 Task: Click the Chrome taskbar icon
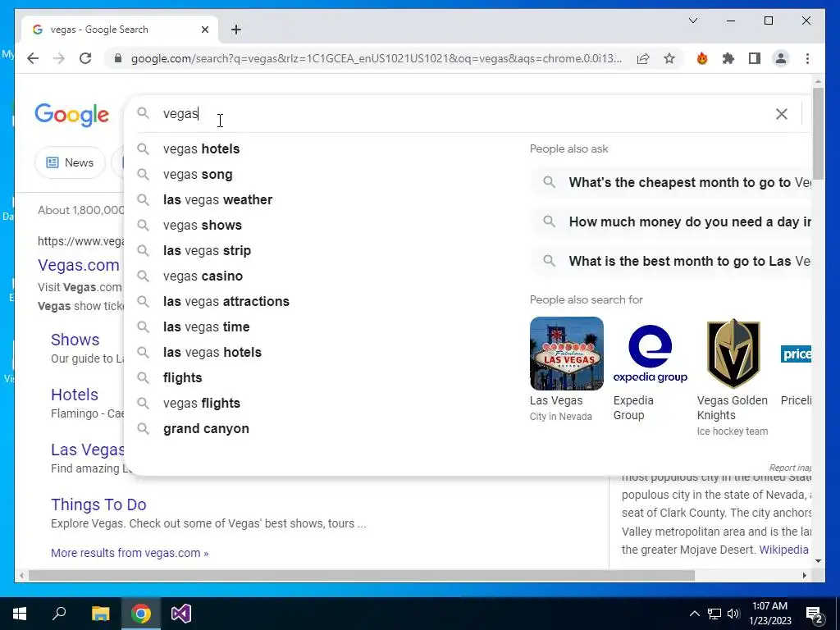[x=141, y=614]
